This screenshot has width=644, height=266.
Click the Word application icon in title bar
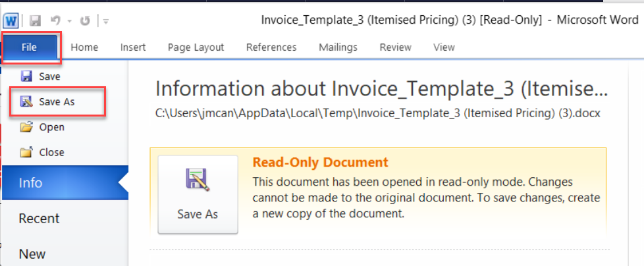coord(12,20)
